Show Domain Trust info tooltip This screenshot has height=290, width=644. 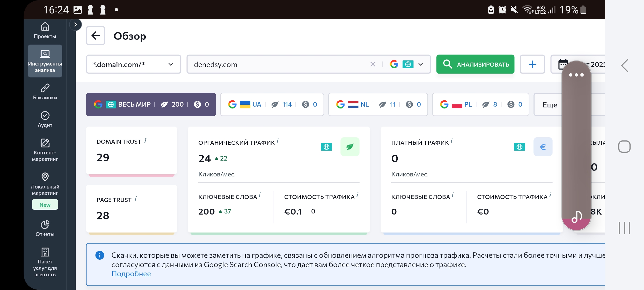145,140
